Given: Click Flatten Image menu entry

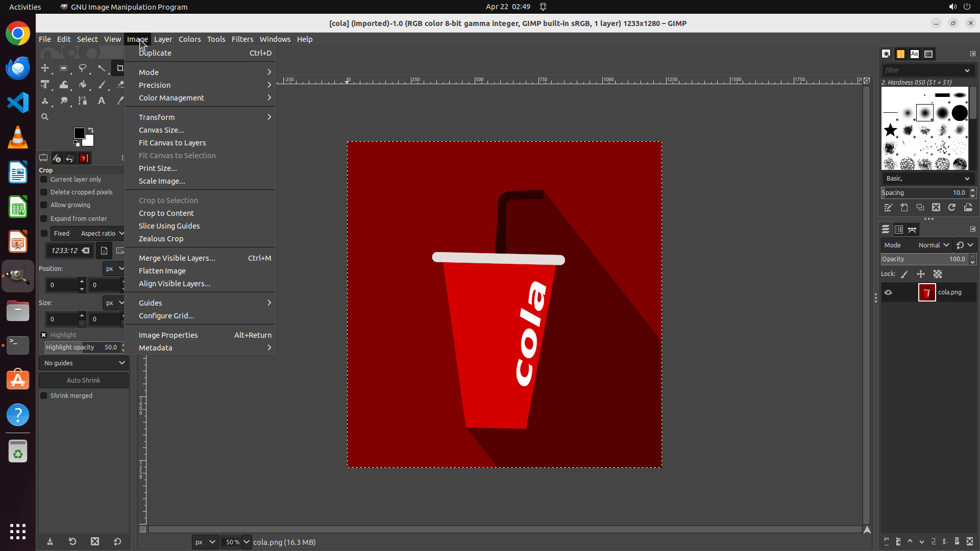Looking at the screenshot, I should click(x=162, y=271).
